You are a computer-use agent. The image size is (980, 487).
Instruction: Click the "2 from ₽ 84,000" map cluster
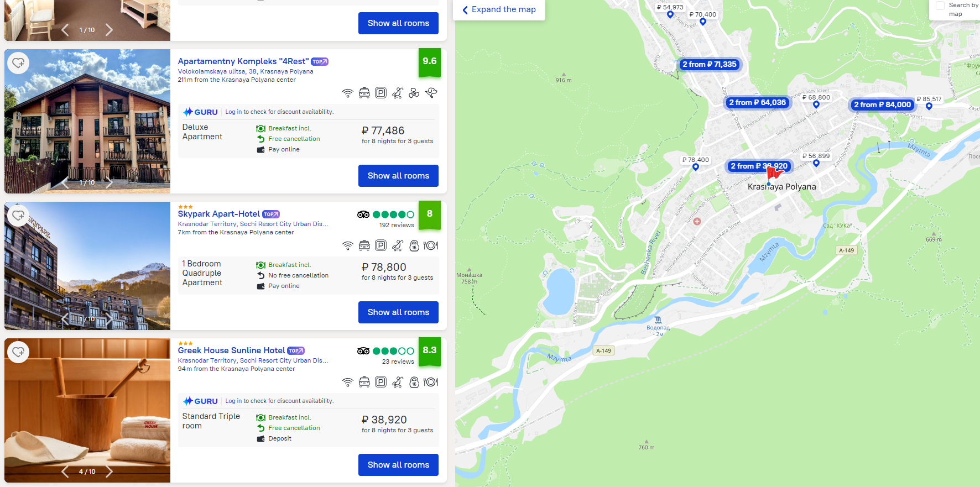[x=882, y=105]
